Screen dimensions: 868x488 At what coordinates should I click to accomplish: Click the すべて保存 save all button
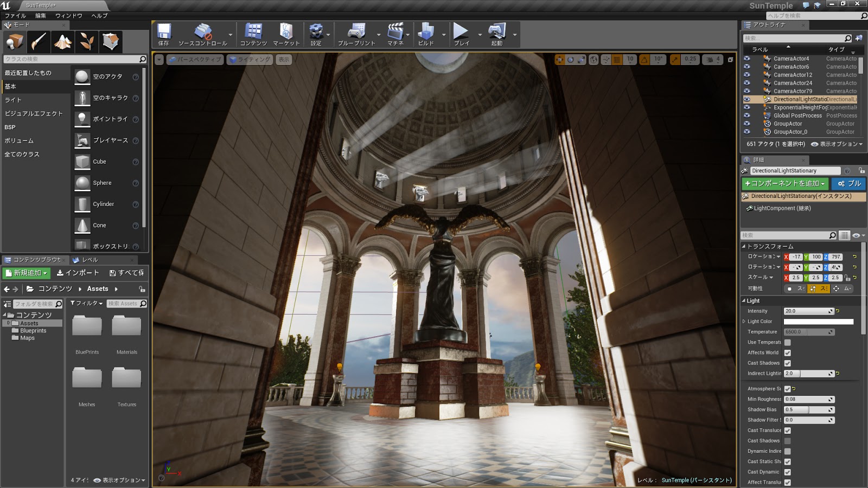click(x=127, y=273)
